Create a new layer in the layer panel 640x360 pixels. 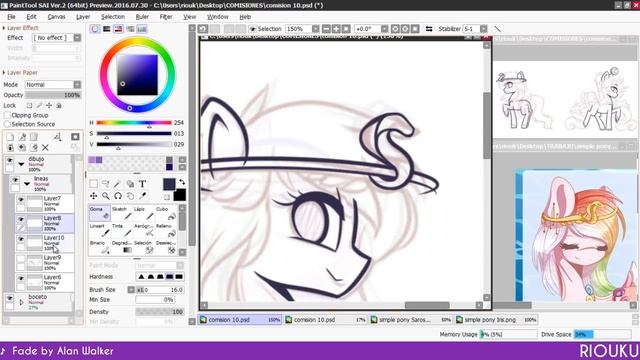pyautogui.click(x=10, y=137)
